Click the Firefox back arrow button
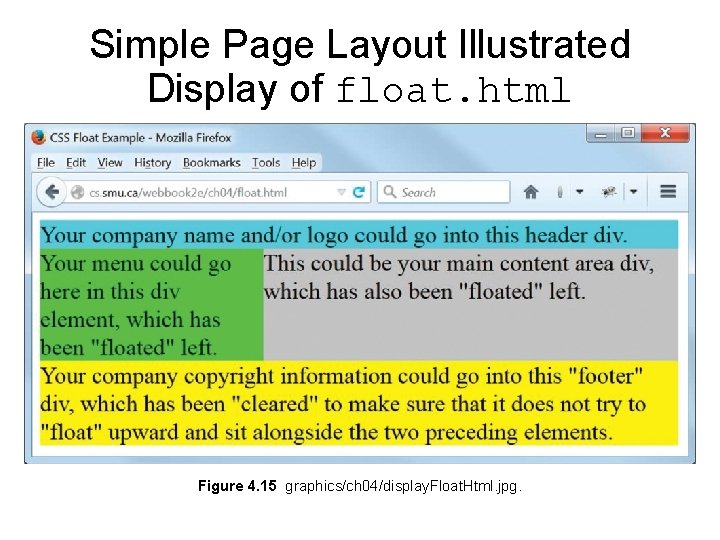720x540 pixels. pyautogui.click(x=51, y=192)
